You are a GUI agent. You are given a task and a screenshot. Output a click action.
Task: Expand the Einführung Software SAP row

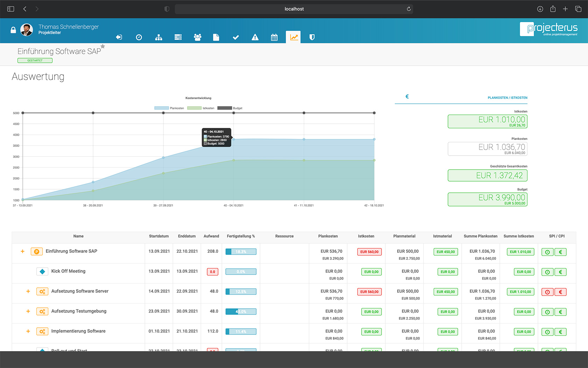coord(22,251)
